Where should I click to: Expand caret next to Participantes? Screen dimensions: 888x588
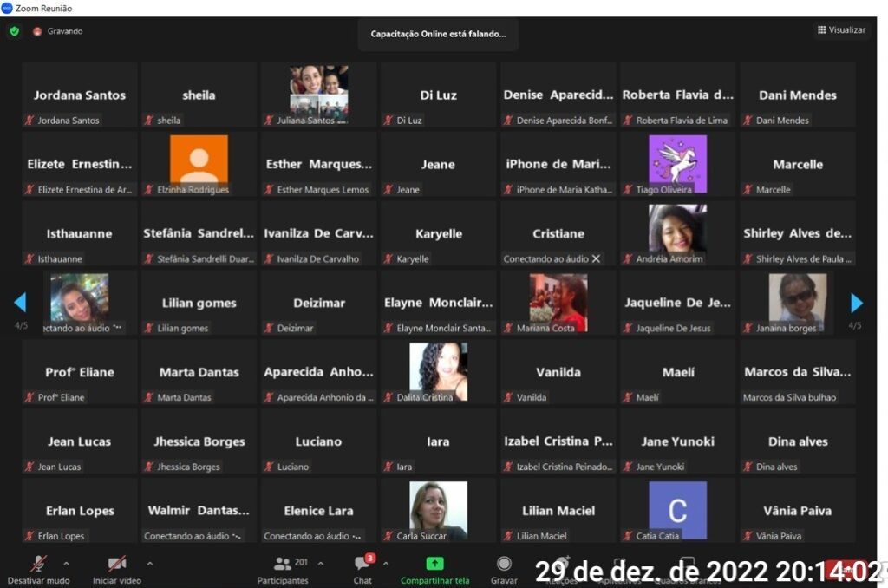[x=320, y=563]
